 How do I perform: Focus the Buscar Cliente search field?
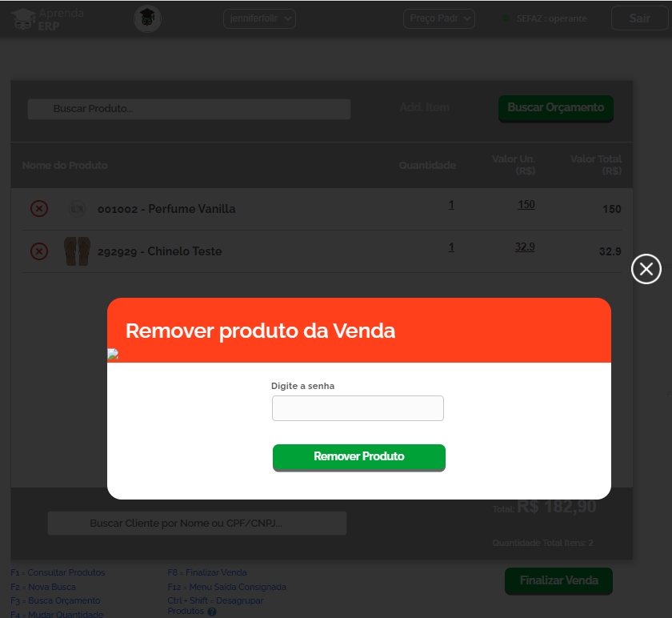pyautogui.click(x=197, y=524)
